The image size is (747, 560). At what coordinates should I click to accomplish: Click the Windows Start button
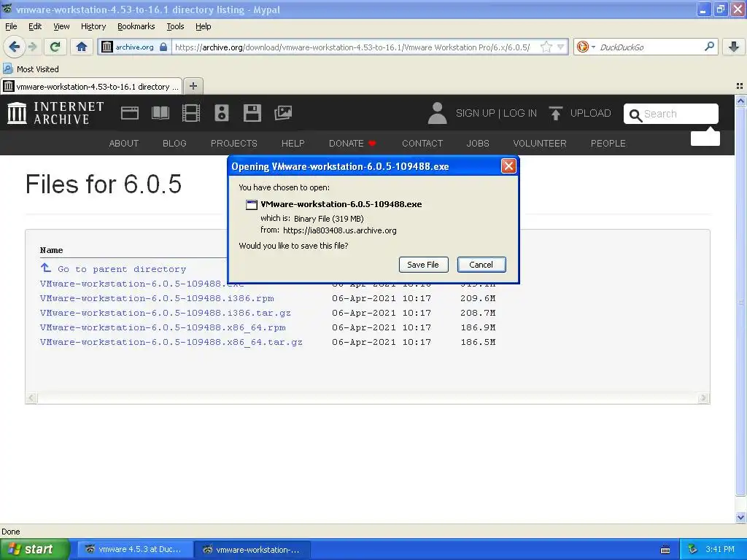coord(34,550)
